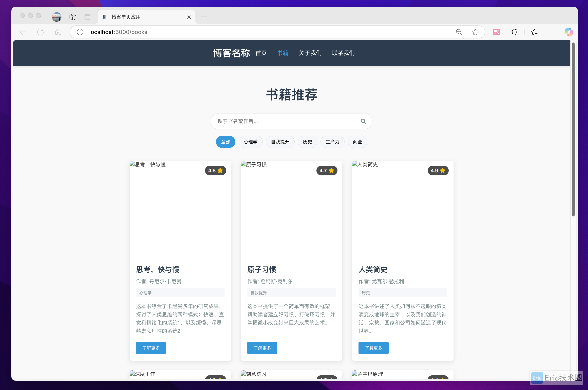The height and width of the screenshot is (390, 588).
Task: Click the 人类简史 book title
Action: click(x=373, y=269)
